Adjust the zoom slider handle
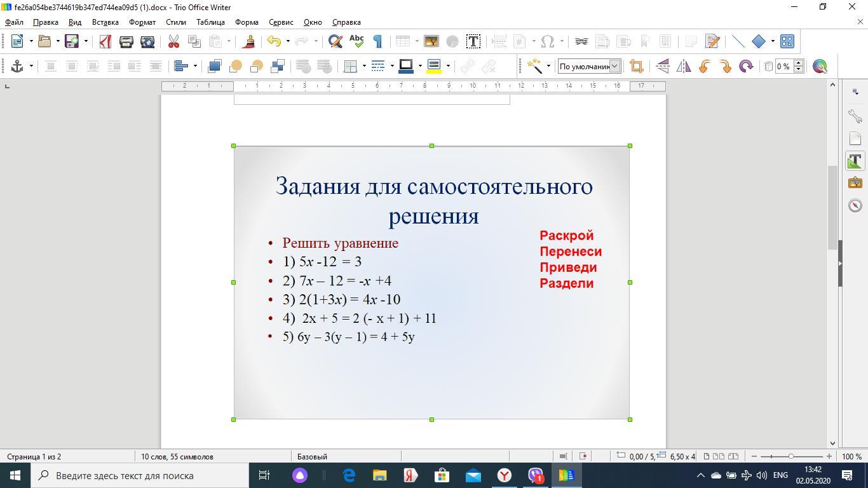 tap(791, 456)
